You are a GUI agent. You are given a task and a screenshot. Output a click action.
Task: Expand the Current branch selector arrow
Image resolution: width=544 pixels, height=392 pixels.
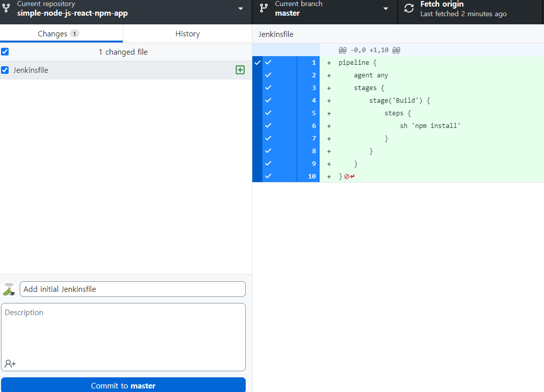coord(385,9)
